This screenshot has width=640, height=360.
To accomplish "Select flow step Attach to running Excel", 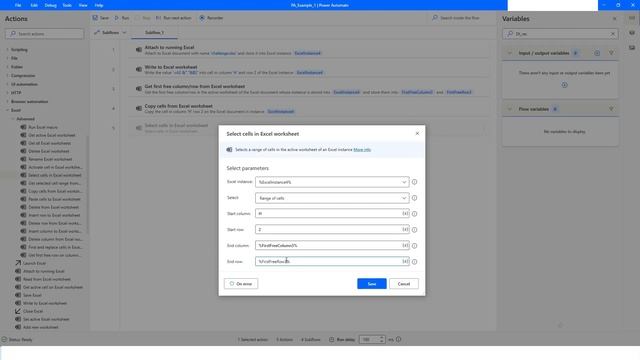I will pos(308,50).
